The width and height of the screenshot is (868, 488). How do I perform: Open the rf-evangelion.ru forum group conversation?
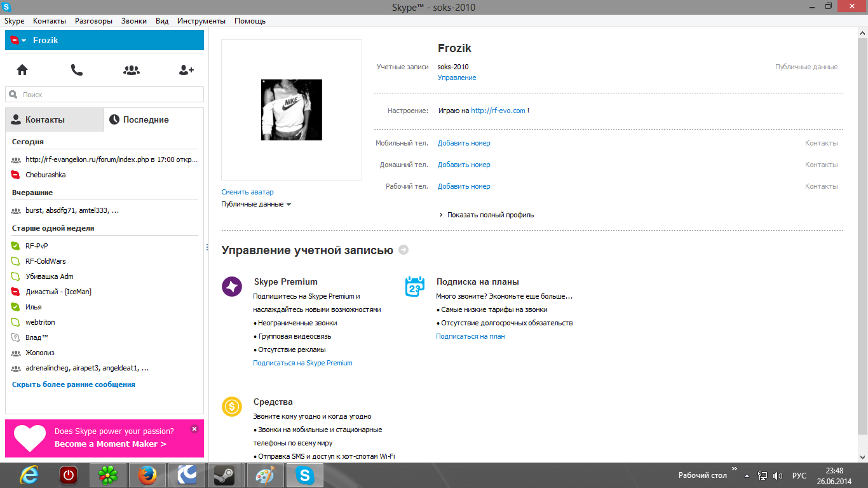[x=105, y=159]
